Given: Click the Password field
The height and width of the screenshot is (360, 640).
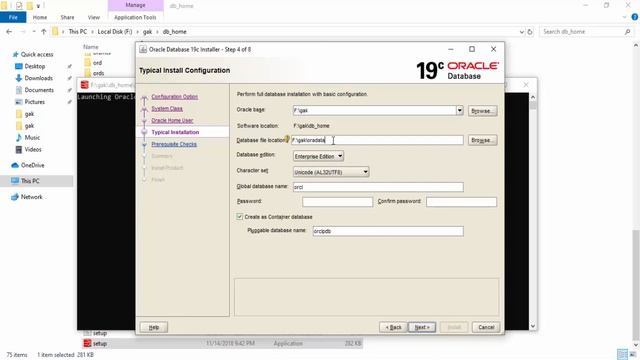Looking at the screenshot, I should 338,202.
